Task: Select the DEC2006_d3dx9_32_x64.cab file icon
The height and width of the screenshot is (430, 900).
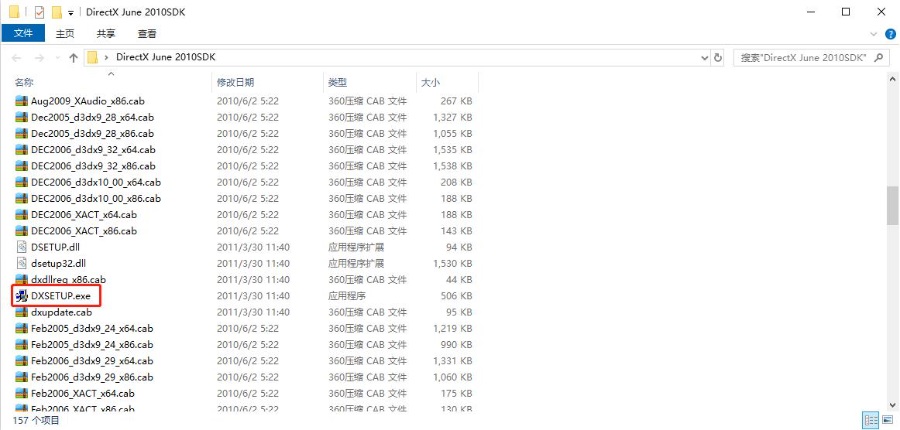Action: pyautogui.click(x=21, y=150)
